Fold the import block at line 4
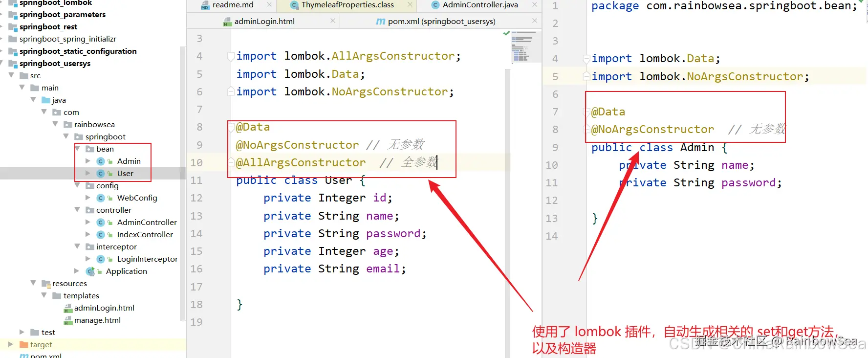Screen dimensions: 868x358 pos(231,57)
